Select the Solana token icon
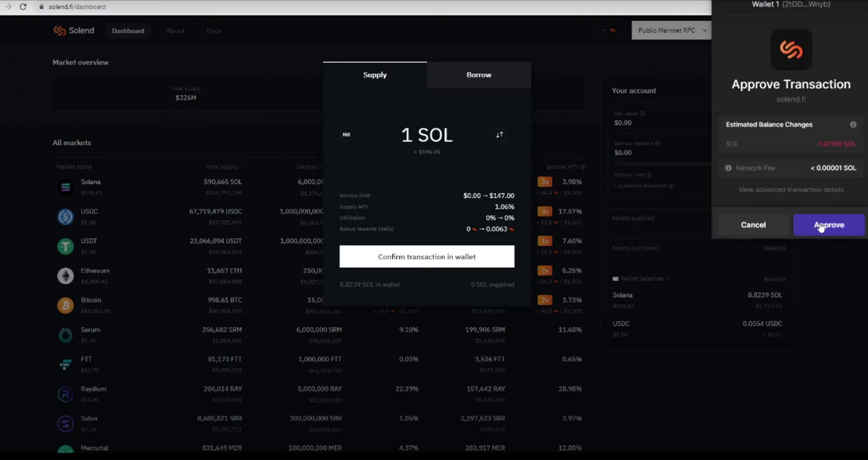This screenshot has width=868, height=460. pyautogui.click(x=65, y=186)
